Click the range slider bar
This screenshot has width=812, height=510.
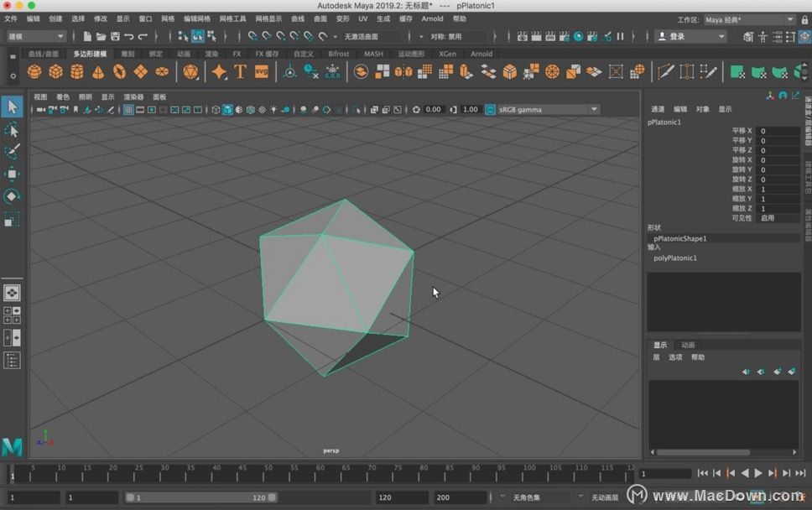[201, 497]
